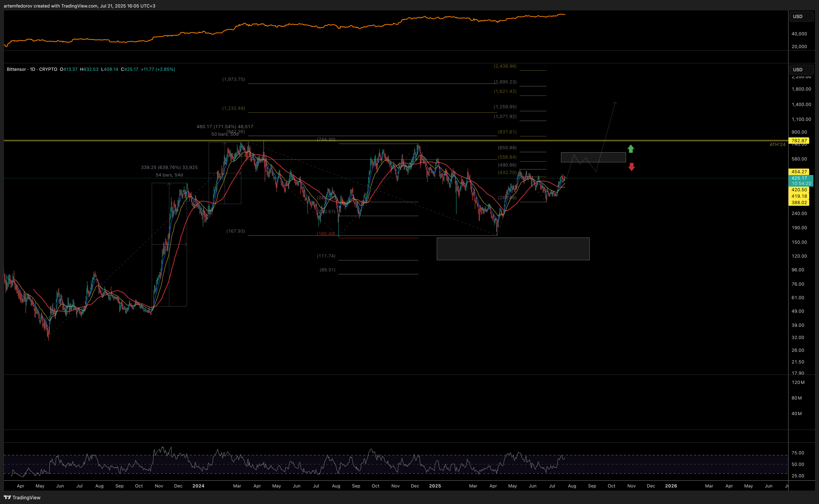Click the 20,000 label on top price axis
Screen dimensions: 819x504
coord(799,46)
